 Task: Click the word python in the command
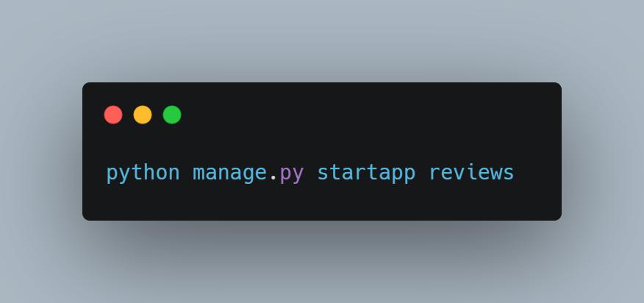click(x=143, y=173)
